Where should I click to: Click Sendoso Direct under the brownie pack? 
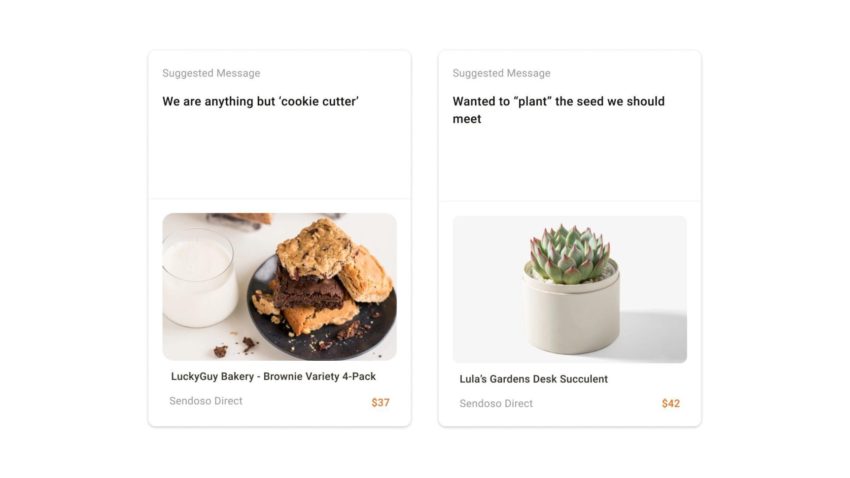click(x=205, y=401)
